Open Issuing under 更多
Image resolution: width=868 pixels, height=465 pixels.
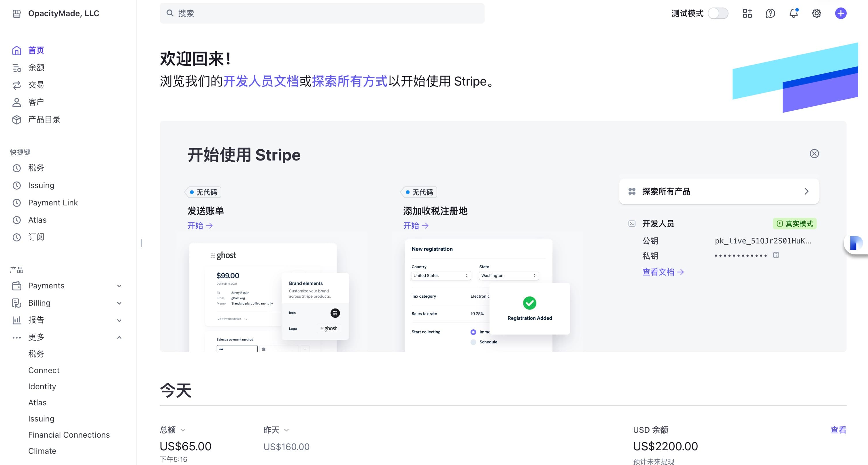[x=41, y=419]
